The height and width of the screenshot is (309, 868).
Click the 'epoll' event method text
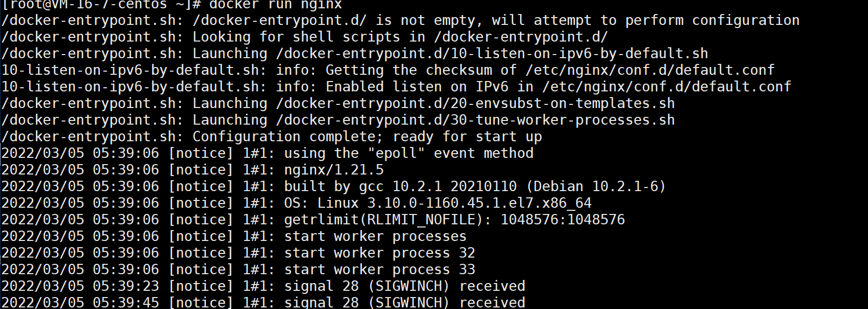pos(396,153)
